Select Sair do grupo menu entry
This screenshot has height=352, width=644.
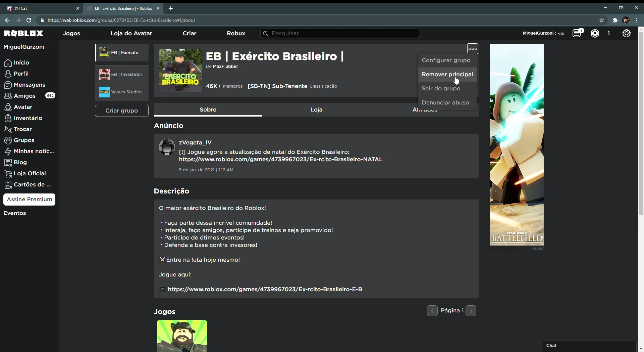tap(447, 89)
